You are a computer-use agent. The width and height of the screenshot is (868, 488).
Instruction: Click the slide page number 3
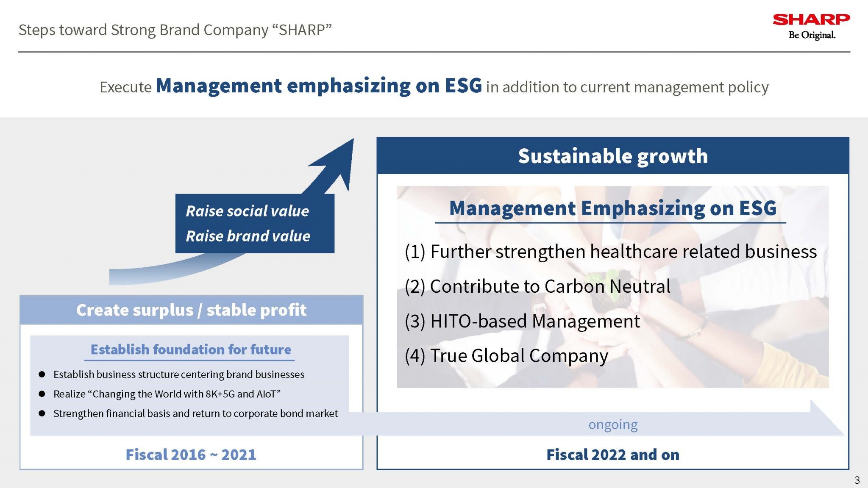857,480
